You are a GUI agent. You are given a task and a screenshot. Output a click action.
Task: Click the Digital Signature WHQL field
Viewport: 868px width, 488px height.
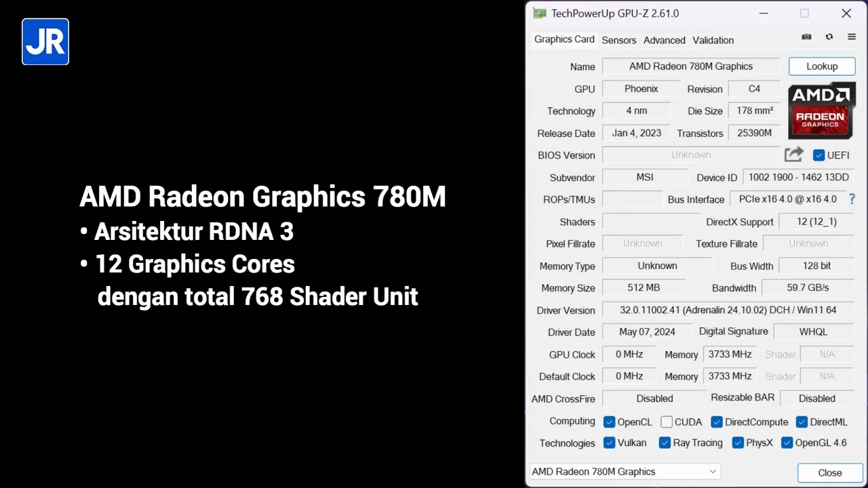(814, 332)
